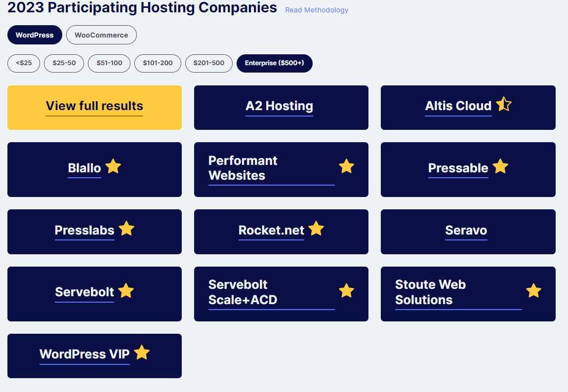This screenshot has width=568, height=392.
Task: Open the Stoute Web Solutions link
Action: click(x=459, y=293)
